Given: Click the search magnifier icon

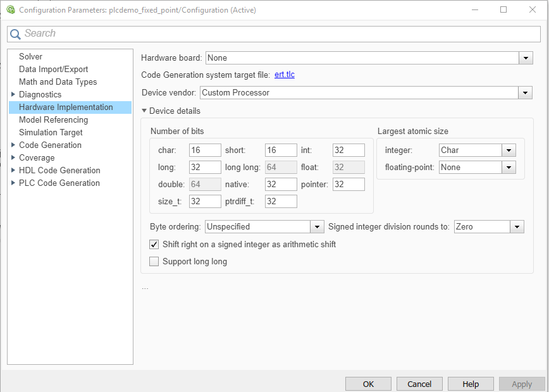Looking at the screenshot, I should pyautogui.click(x=16, y=34).
